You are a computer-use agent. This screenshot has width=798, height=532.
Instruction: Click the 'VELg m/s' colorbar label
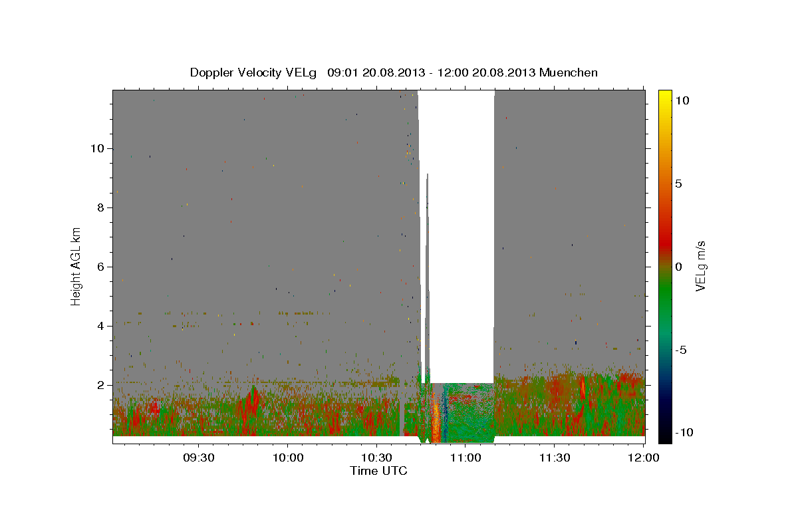coord(700,266)
